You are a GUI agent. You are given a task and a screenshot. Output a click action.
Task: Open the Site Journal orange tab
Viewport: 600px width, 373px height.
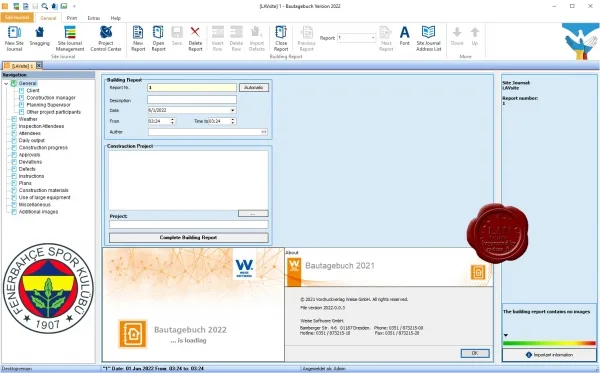pyautogui.click(x=17, y=18)
